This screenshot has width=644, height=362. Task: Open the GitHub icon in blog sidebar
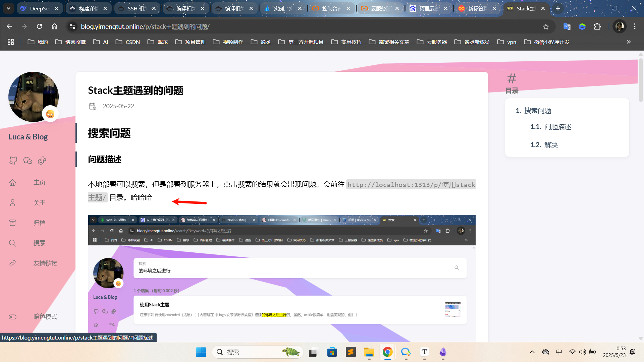(13, 161)
